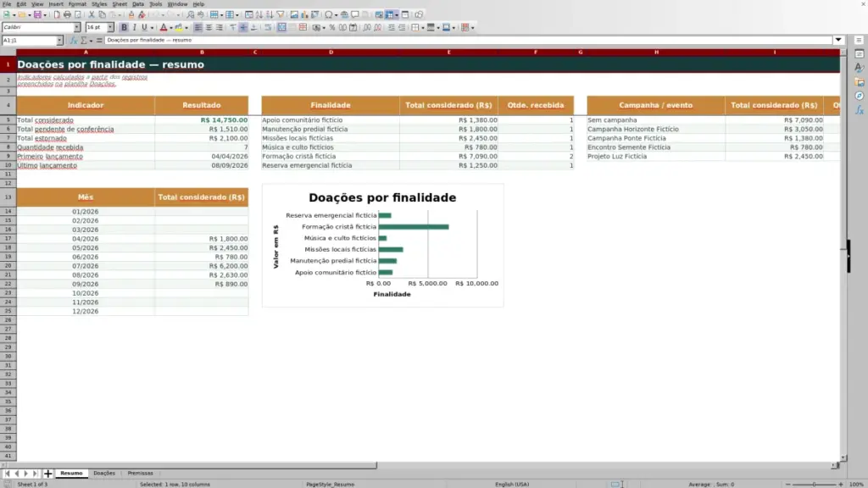Click the chart titled Doações por finalidade
This screenshot has width=868, height=488.
coord(382,245)
